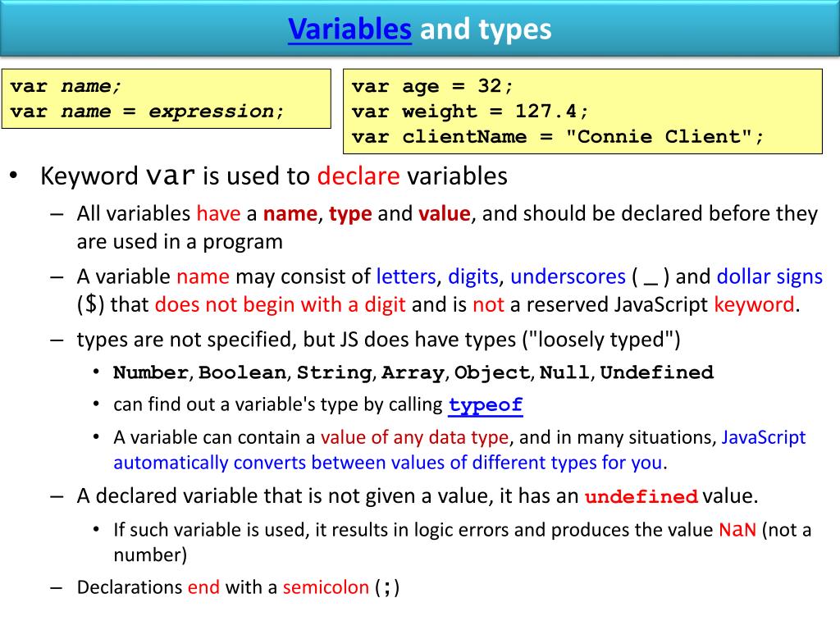Click the red phrase 'value of any data type'
This screenshot has width=840, height=630.
pos(414,438)
